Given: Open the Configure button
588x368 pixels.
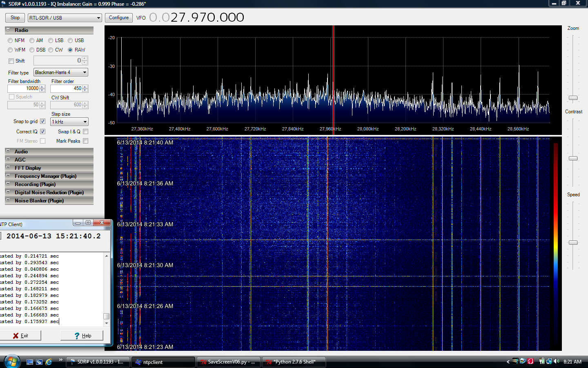Looking at the screenshot, I should point(119,18).
